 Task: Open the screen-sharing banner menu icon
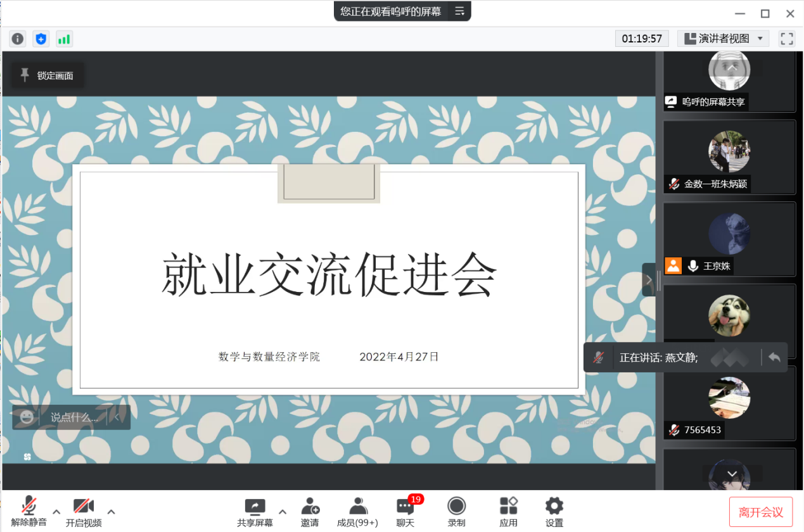[459, 11]
